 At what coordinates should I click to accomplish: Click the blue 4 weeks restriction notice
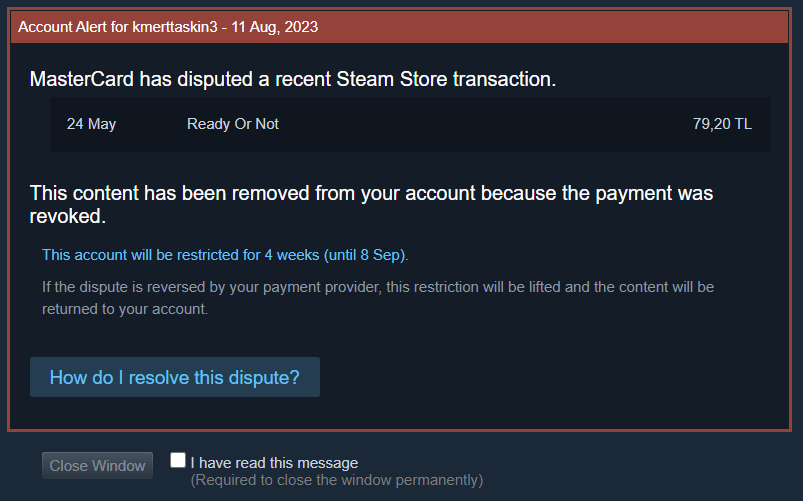tap(225, 255)
